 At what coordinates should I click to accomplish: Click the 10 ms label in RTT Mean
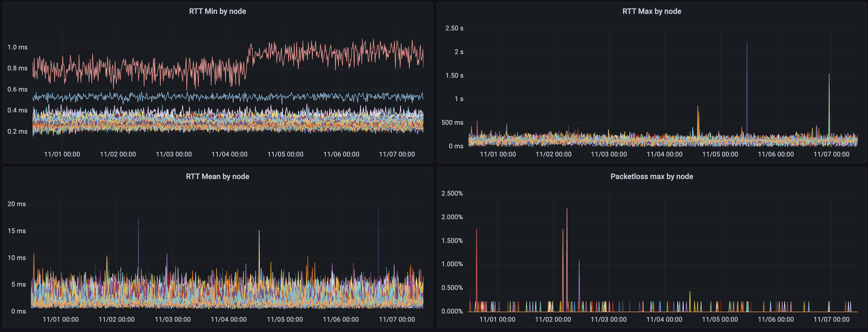coord(17,258)
